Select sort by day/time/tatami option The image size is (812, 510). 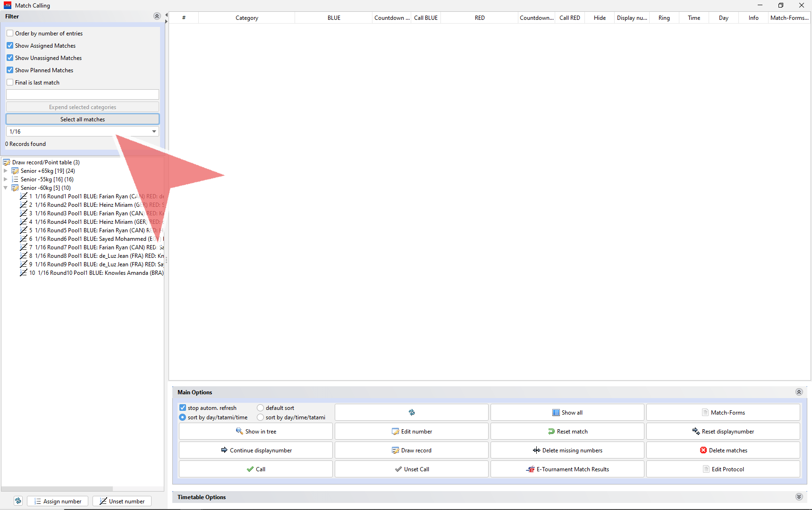(x=260, y=417)
